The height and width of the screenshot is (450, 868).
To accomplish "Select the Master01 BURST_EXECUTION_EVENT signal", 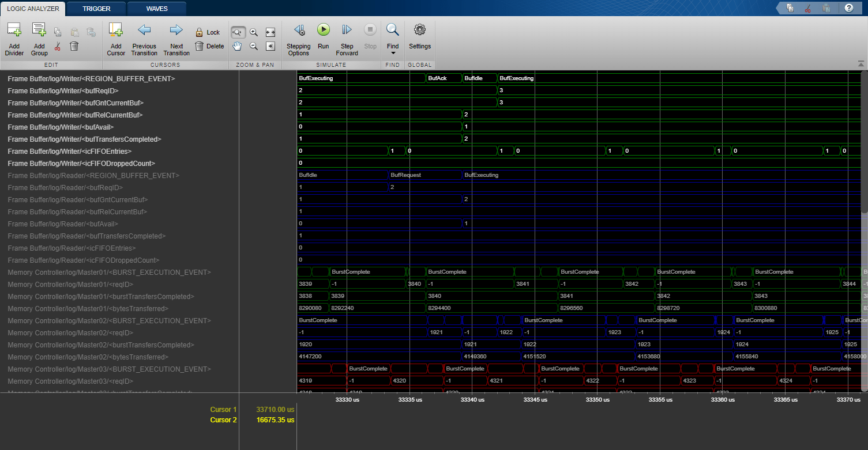I will tap(110, 272).
